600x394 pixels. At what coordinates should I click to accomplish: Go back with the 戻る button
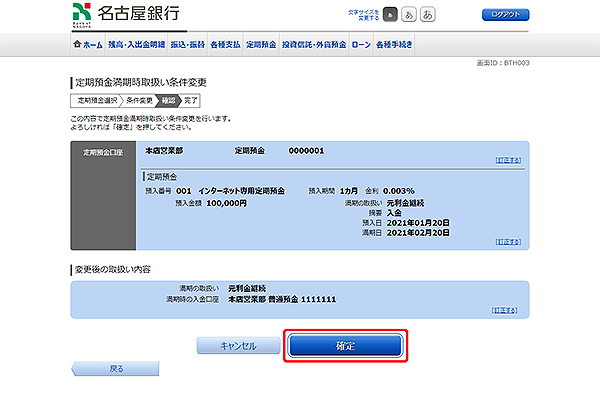tap(115, 369)
